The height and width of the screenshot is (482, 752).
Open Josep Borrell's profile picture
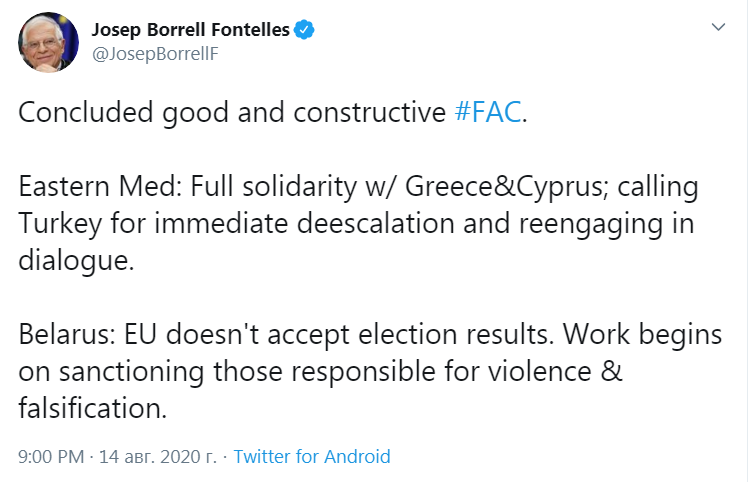click(47, 43)
